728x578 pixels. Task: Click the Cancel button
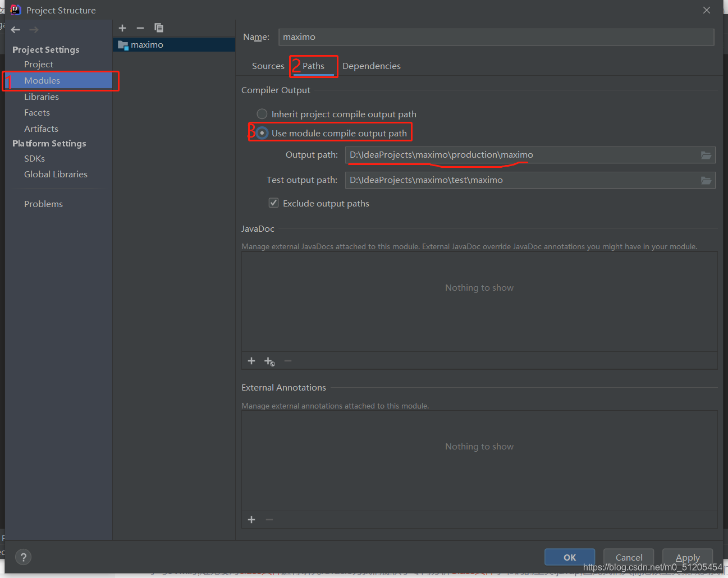pyautogui.click(x=629, y=557)
